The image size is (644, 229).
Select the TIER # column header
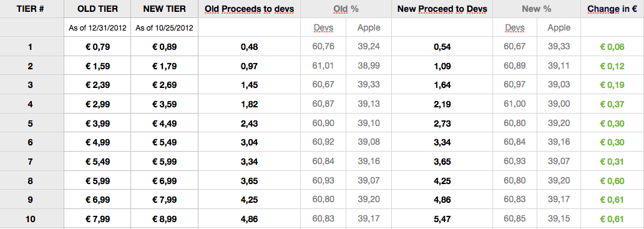(x=31, y=9)
